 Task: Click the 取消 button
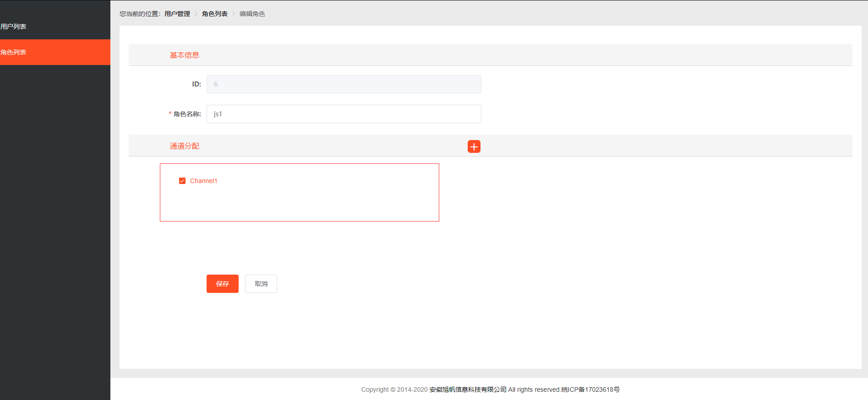coord(261,284)
